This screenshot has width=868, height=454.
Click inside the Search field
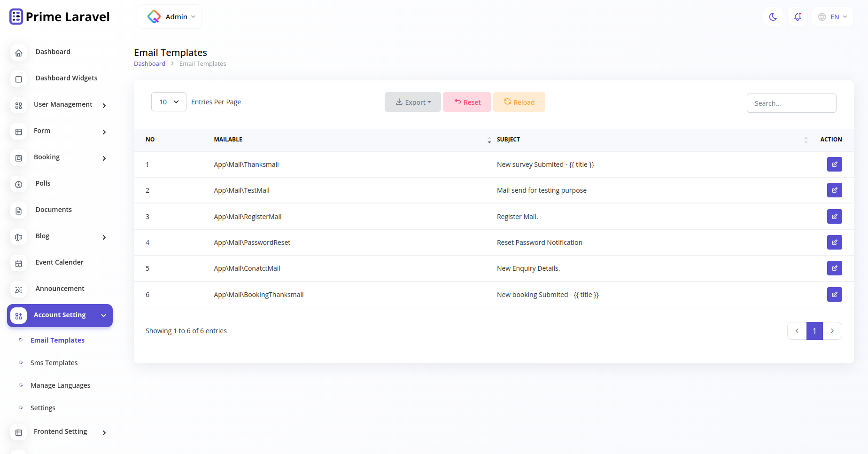click(x=791, y=103)
